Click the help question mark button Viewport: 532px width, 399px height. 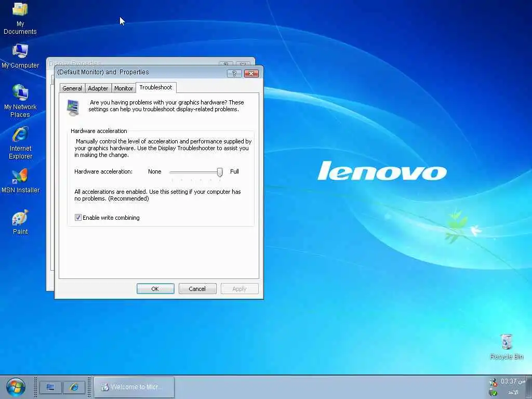point(234,73)
